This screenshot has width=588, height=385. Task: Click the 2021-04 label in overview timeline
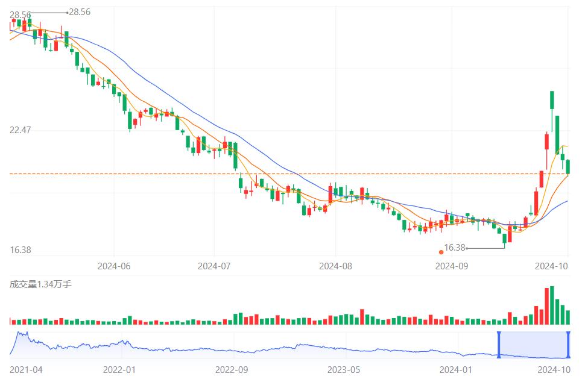pyautogui.click(x=26, y=369)
